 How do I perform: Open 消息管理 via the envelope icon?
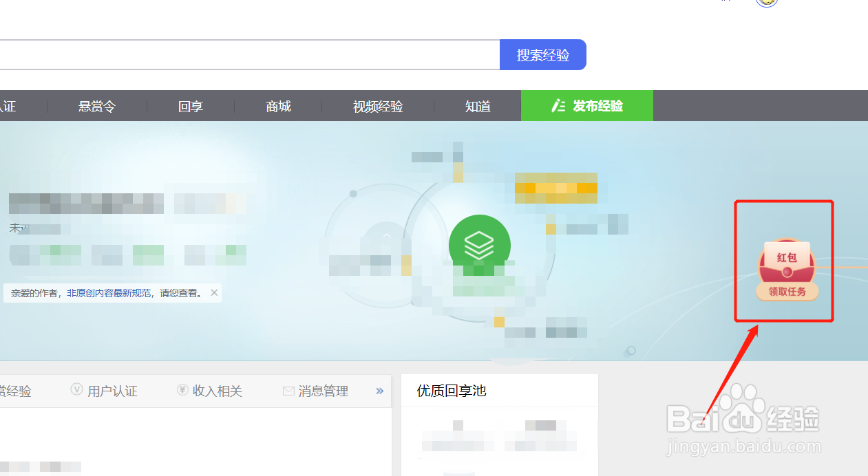(288, 390)
